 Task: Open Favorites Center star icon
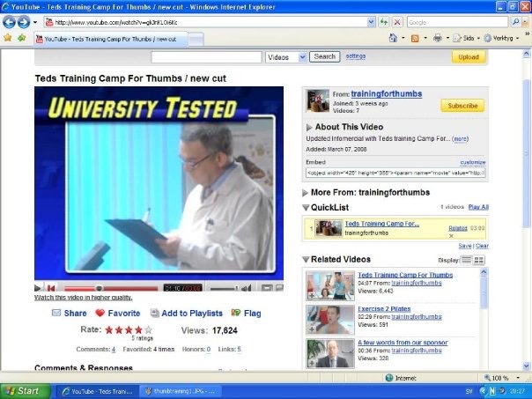[7, 38]
